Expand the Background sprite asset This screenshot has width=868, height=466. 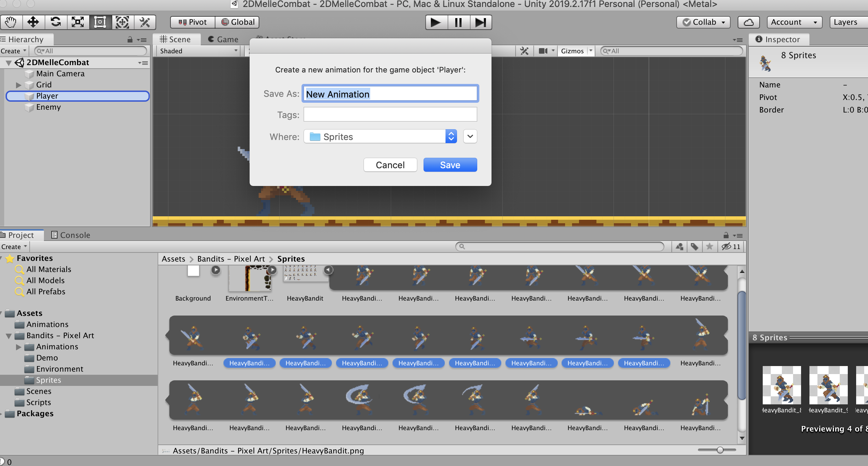pyautogui.click(x=216, y=270)
